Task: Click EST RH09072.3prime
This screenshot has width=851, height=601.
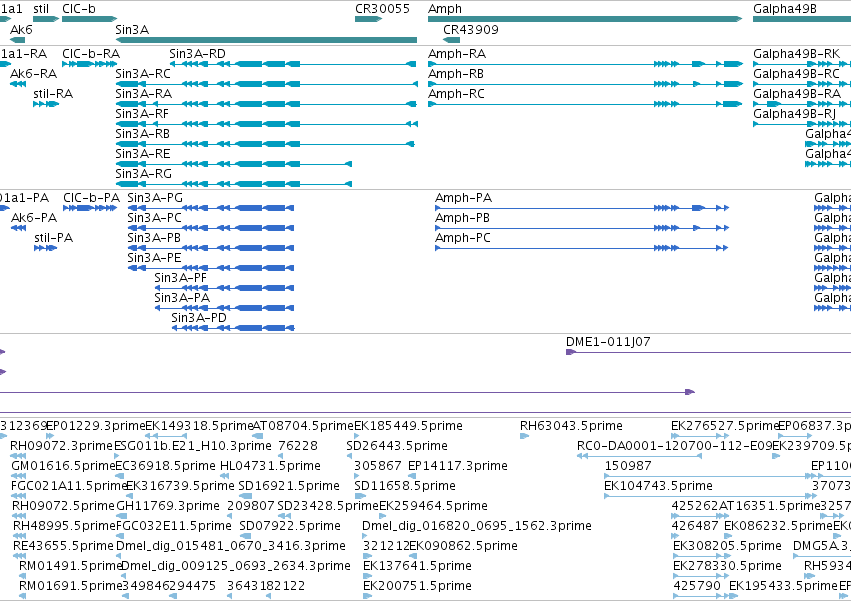Action: pyautogui.click(x=61, y=446)
